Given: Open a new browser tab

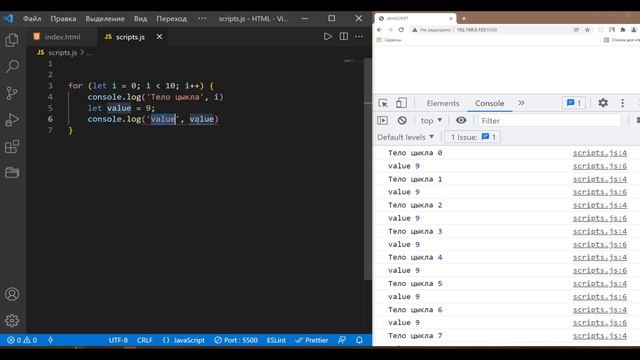Looking at the screenshot, I should coord(464,18).
